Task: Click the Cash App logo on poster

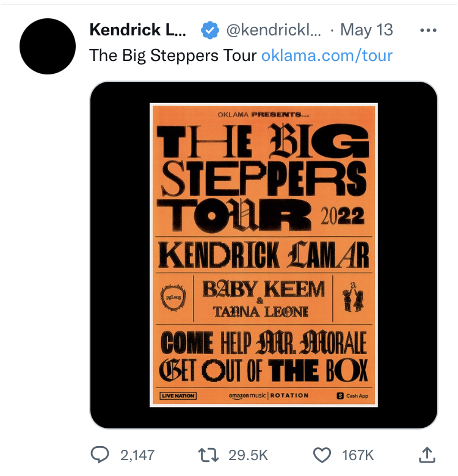Action: [352, 396]
